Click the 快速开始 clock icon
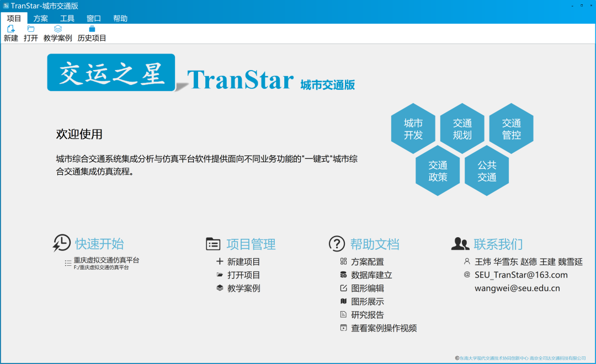The width and height of the screenshot is (596, 364). (x=62, y=243)
